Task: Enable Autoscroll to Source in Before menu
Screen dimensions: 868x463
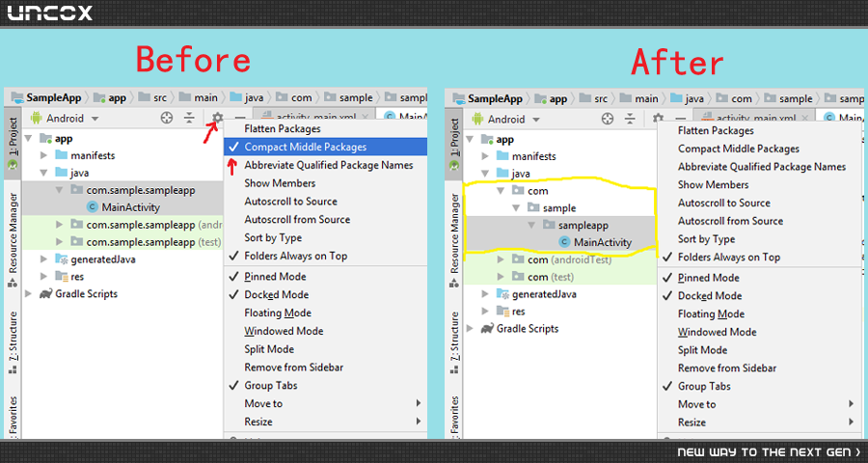Action: [x=326, y=201]
